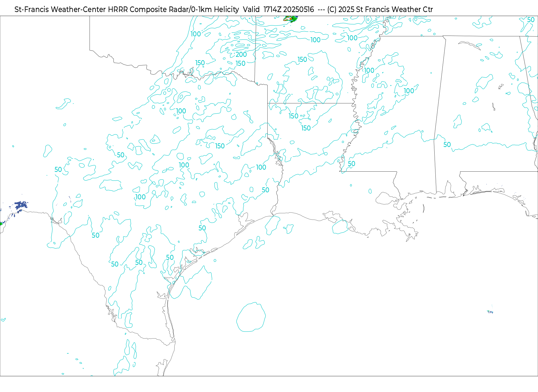Click the large oval contour in the Gulf
Viewport: 538px width, 392px height.
point(251,317)
